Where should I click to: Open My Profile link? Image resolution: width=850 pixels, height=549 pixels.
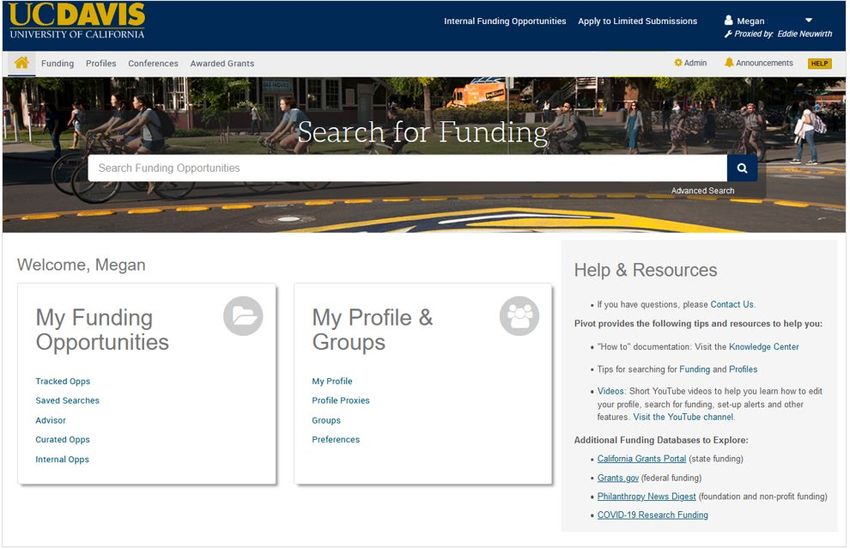(x=333, y=382)
